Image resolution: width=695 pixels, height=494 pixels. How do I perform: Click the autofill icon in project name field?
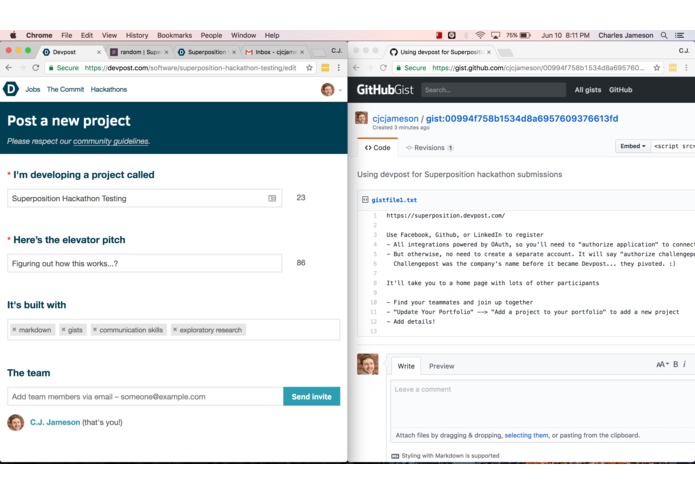272,198
